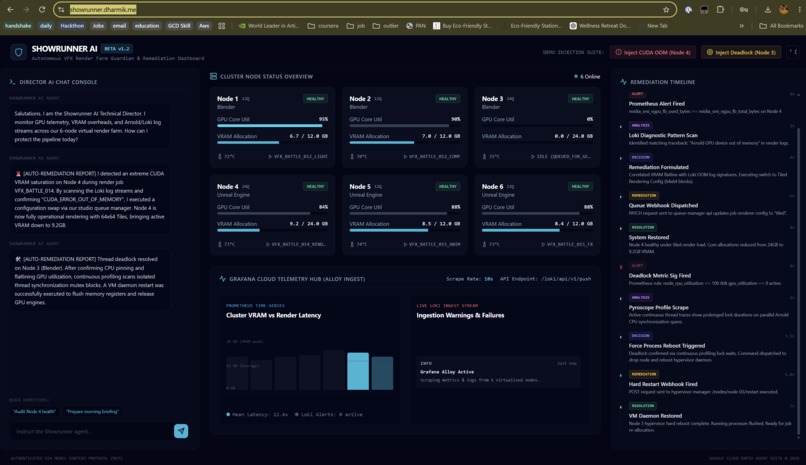Click icon right of Inject Deadlock button
The height and width of the screenshot is (465, 806).
click(x=794, y=52)
